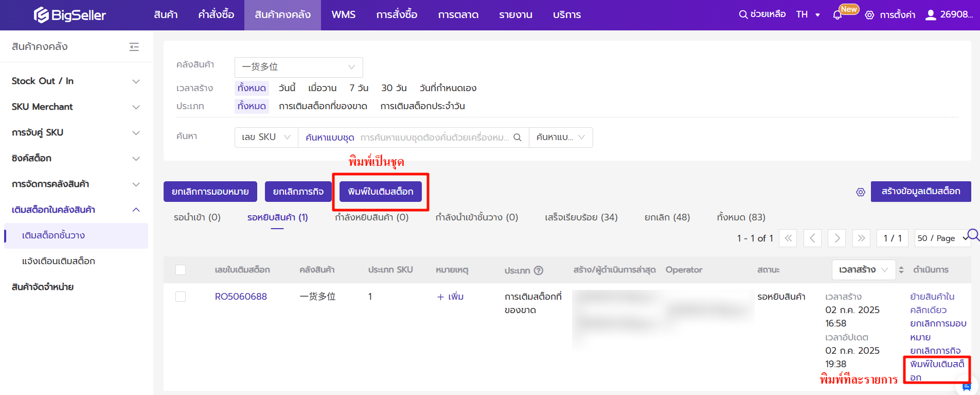Filter created time by 7 วัน

coord(359,88)
